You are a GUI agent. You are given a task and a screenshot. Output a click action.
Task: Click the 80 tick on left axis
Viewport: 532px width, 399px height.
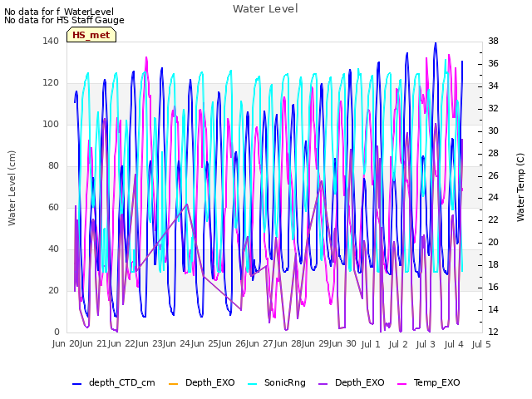pyautogui.click(x=53, y=166)
